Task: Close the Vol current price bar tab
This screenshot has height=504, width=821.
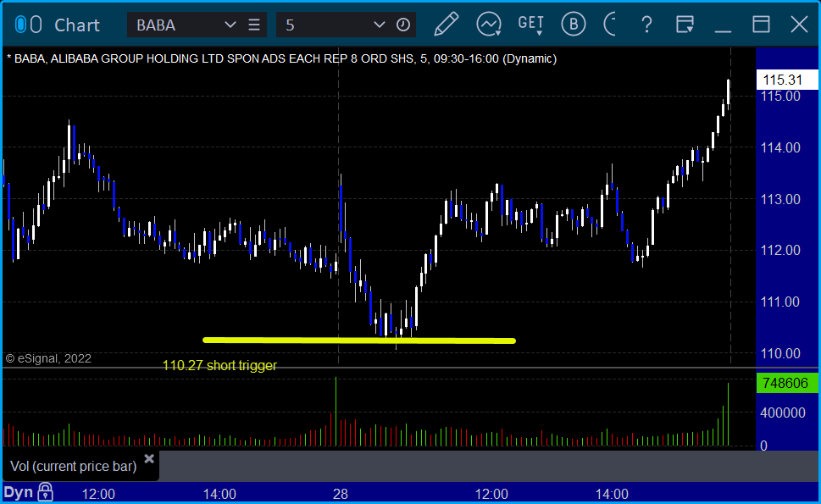Action: (149, 459)
